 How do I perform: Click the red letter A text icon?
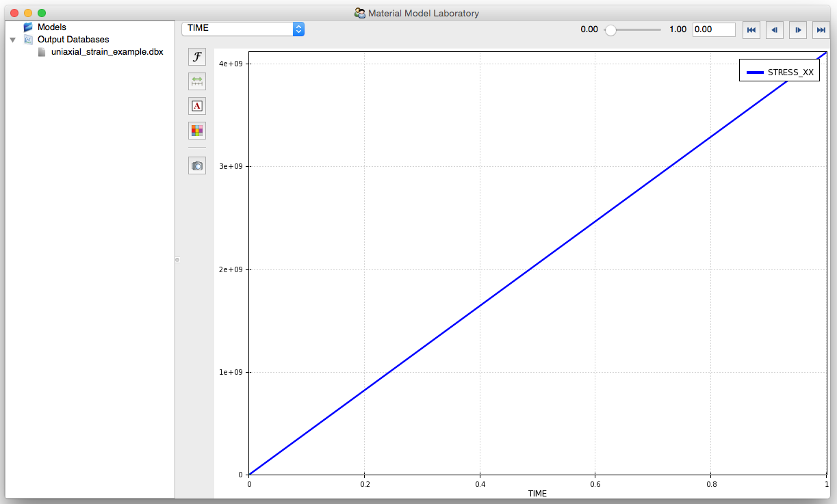pyautogui.click(x=197, y=106)
